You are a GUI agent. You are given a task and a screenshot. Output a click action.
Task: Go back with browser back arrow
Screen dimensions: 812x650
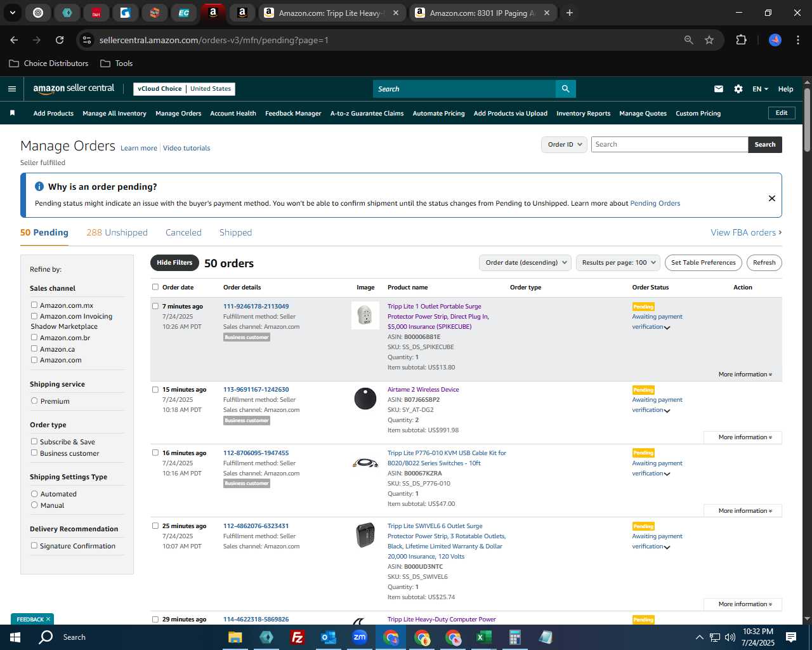coord(14,40)
